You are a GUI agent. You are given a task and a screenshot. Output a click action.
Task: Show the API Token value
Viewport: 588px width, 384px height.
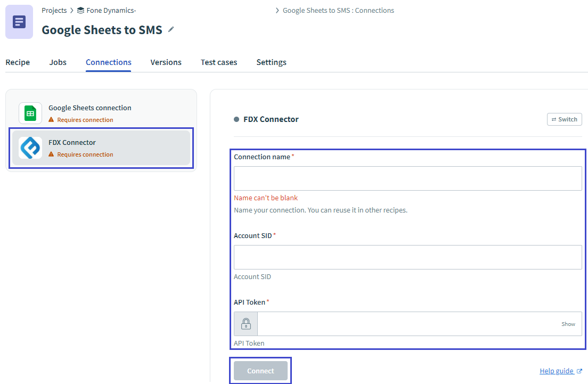point(568,324)
